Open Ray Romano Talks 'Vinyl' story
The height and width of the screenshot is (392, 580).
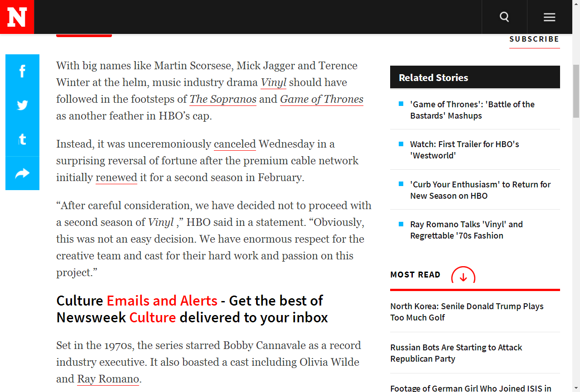(x=466, y=230)
